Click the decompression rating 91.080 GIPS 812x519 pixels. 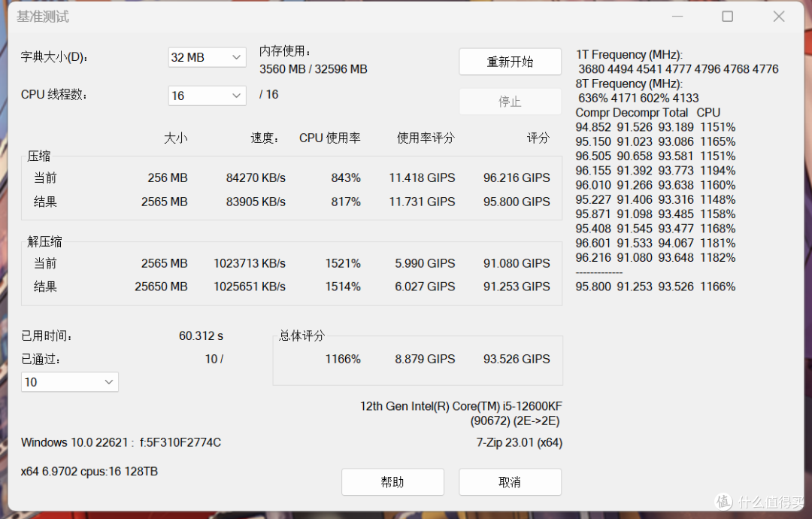(517, 263)
